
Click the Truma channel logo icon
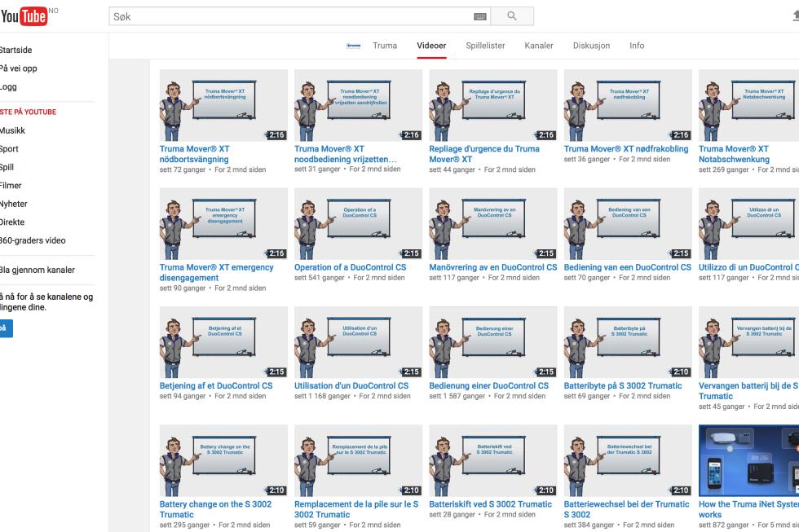click(x=354, y=46)
